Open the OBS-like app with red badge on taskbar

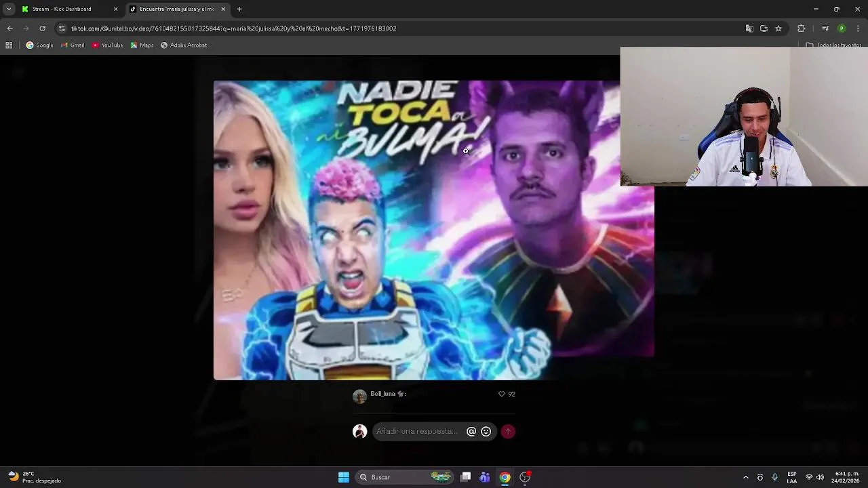click(525, 477)
